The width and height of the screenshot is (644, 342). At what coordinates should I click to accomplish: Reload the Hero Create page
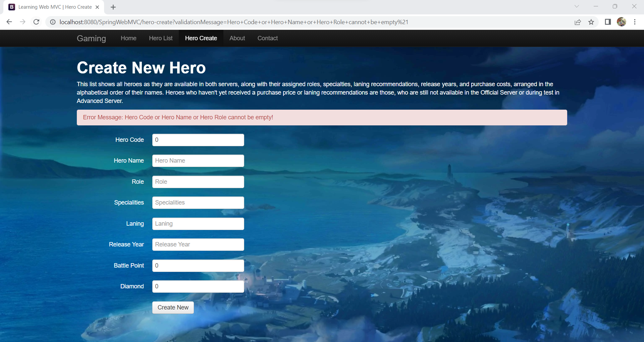pyautogui.click(x=36, y=22)
